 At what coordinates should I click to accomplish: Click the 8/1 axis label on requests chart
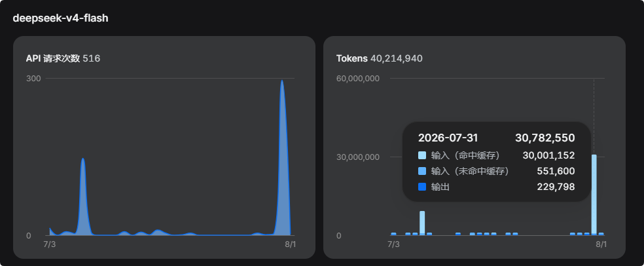click(x=291, y=244)
